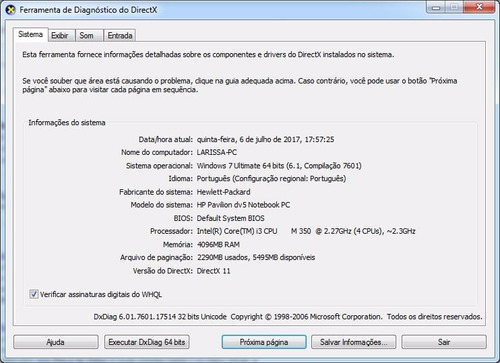The image size is (500, 363).
Task: Click the Ajuda button
Action: [56, 342]
